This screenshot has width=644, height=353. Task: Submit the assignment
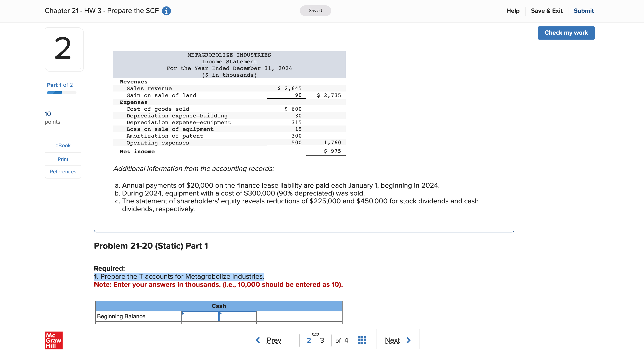coord(583,11)
